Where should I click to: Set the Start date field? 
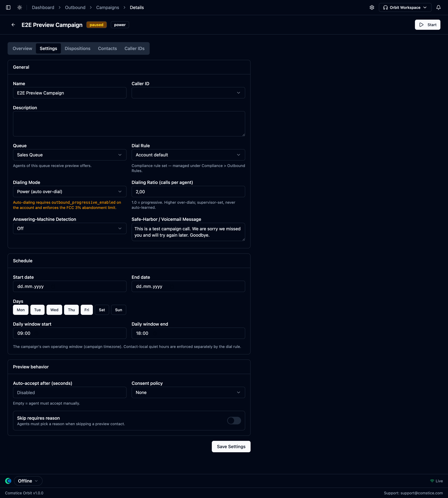coord(70,286)
